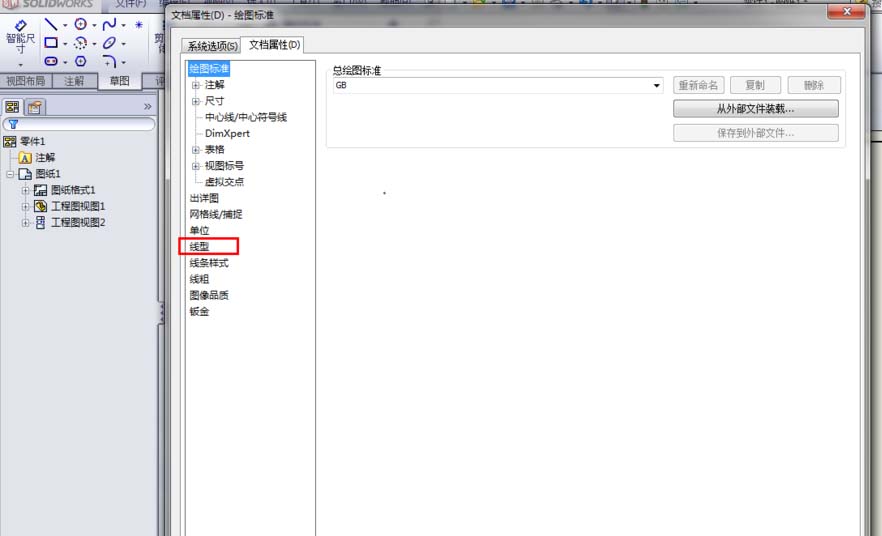Open the Circle tool dropdown arrow
This screenshot has width=882, height=536.
point(94,25)
